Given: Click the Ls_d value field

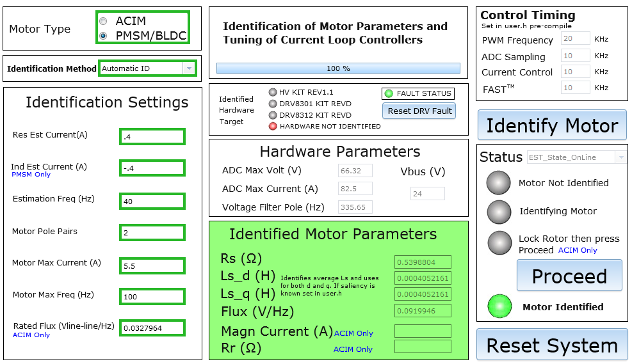Looking at the screenshot, I should click(423, 278).
